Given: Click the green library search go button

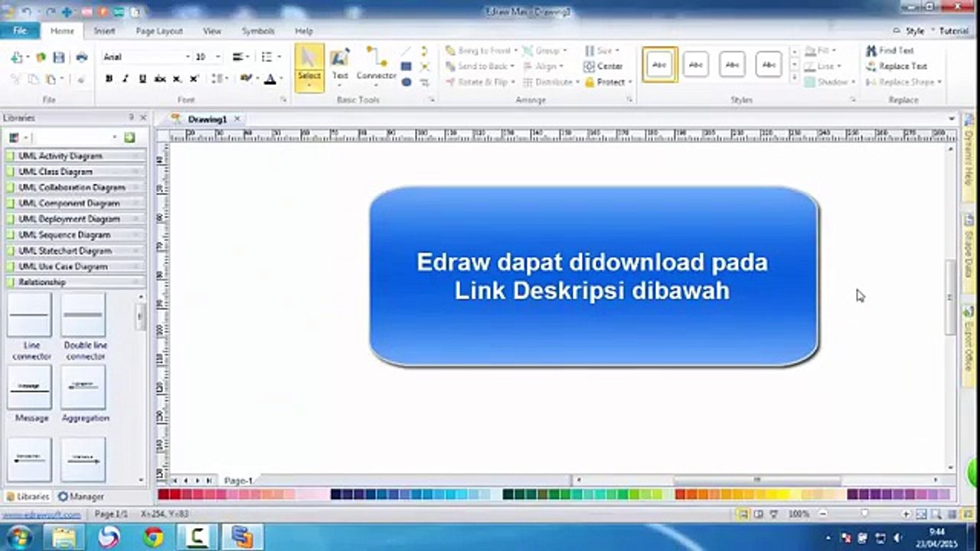Looking at the screenshot, I should 129,138.
